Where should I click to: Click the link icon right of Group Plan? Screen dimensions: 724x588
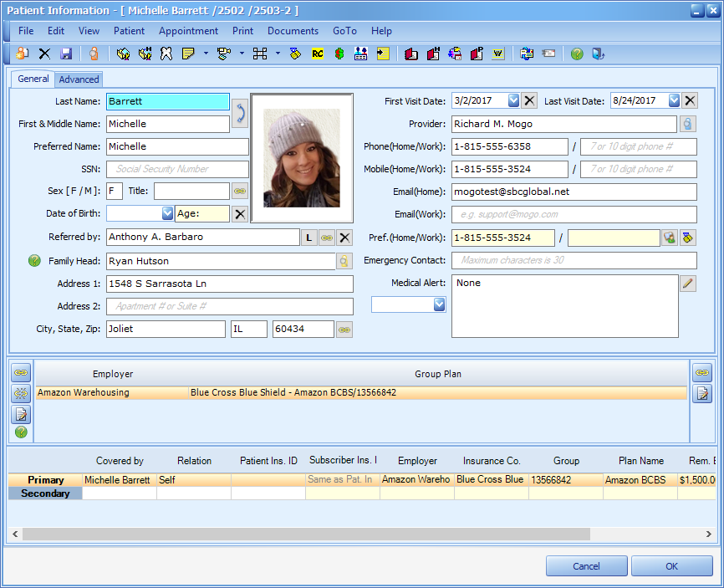[702, 372]
